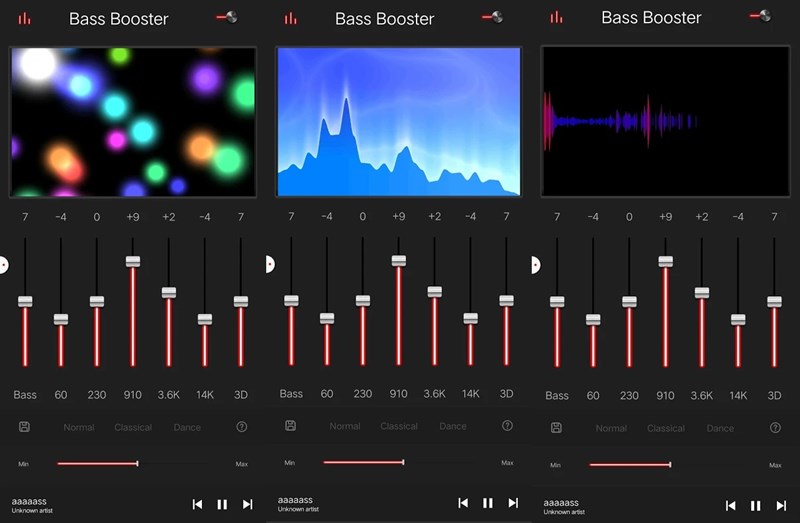Screen dimensions: 800x523
Task: Select the Normal preset in right panel
Action: click(611, 428)
